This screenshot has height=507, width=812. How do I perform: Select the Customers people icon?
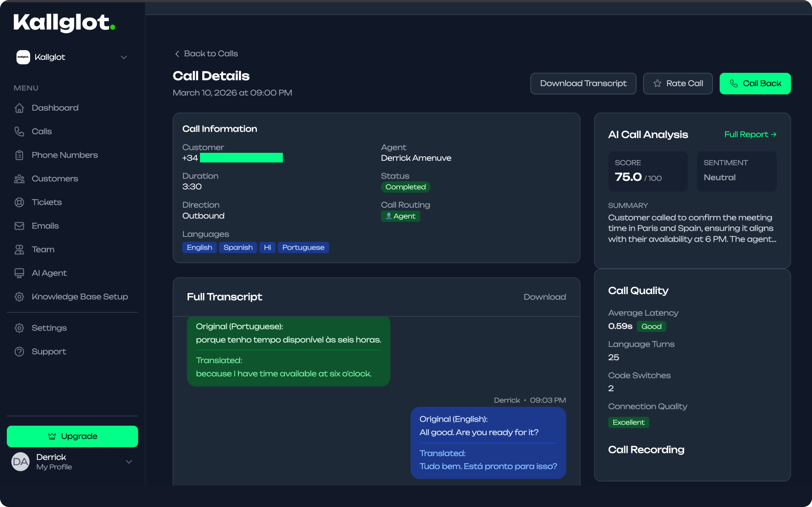(x=19, y=178)
